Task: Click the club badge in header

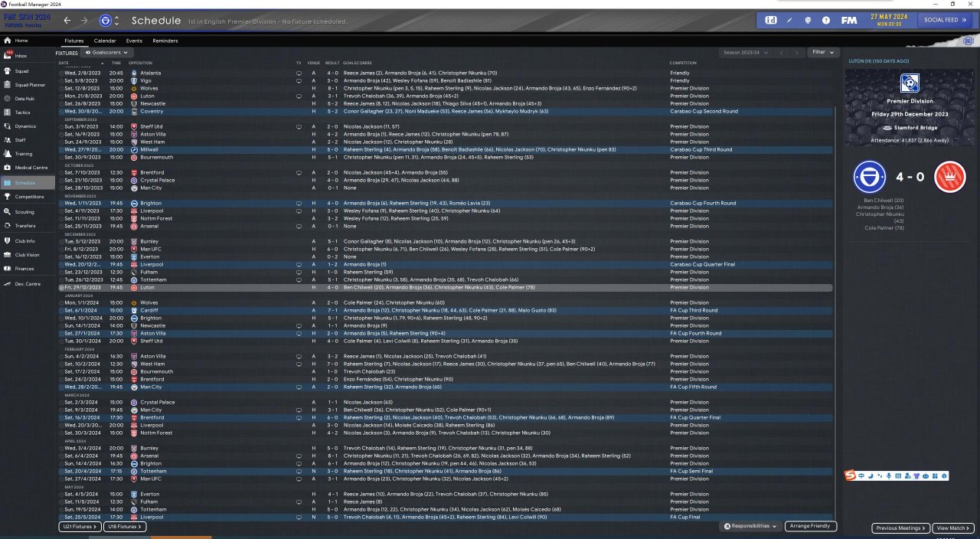Action: click(x=105, y=20)
